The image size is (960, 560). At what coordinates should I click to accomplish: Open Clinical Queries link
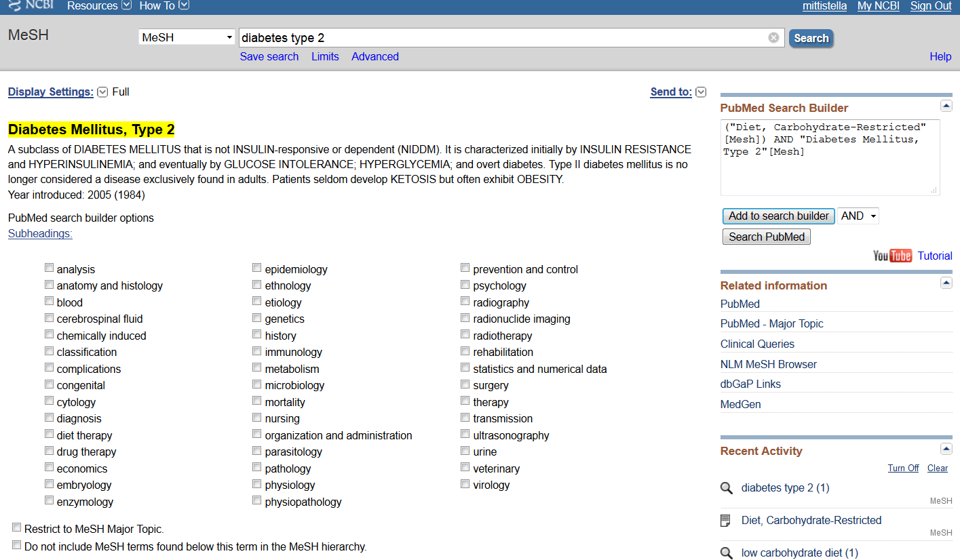pos(757,344)
